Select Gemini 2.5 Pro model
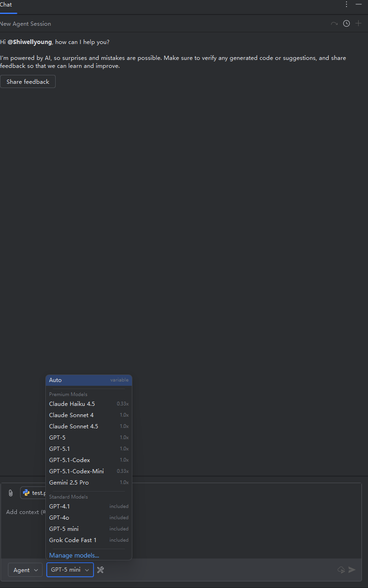Viewport: 368px width, 588px height. pyautogui.click(x=89, y=482)
